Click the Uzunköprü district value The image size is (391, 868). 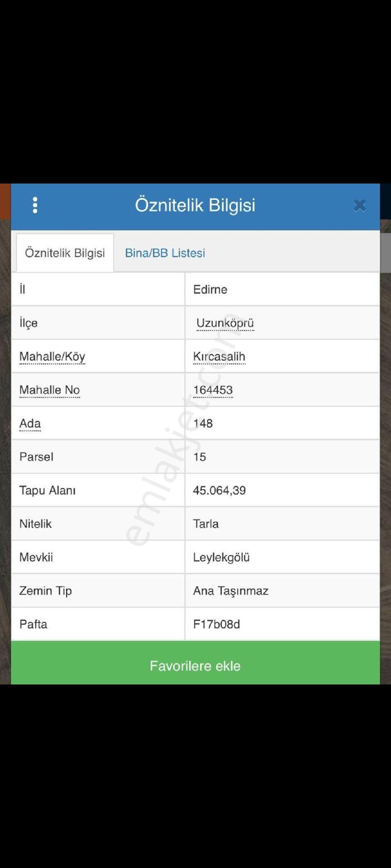pos(225,323)
